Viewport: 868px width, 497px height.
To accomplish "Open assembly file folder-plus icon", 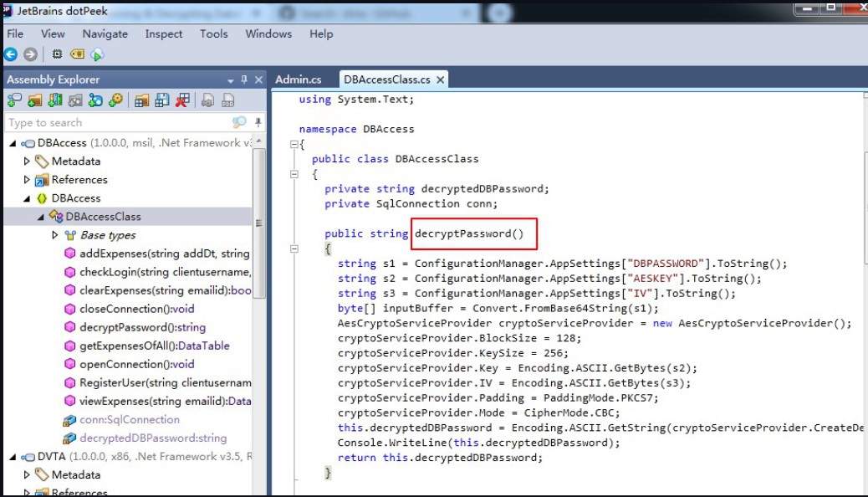I will click(35, 100).
